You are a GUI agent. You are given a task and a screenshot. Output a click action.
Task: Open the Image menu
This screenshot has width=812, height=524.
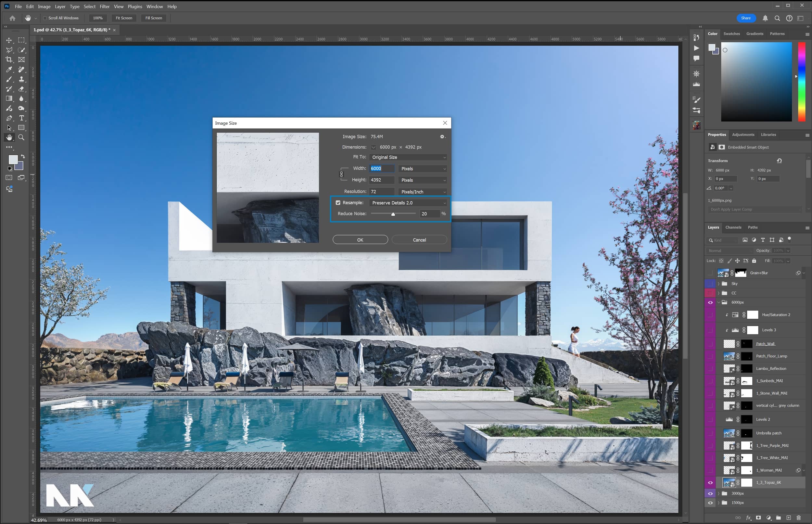44,6
